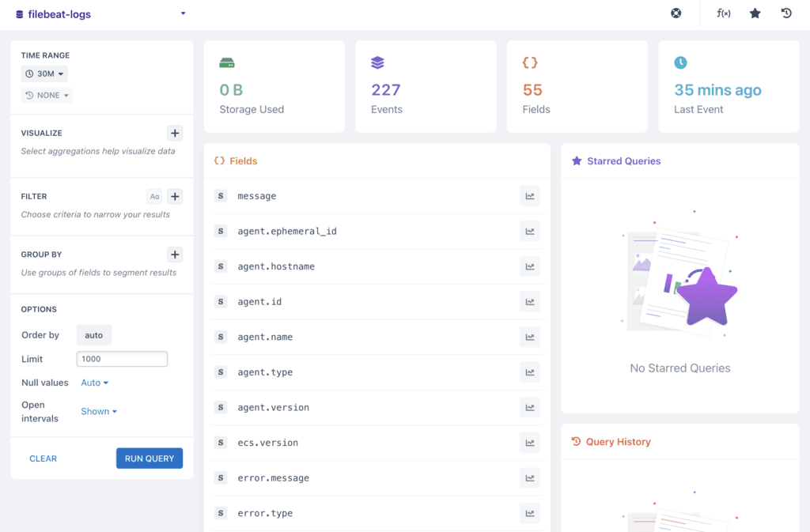
Task: Set Open intervals via the Shown dropdown
Action: [x=98, y=411]
